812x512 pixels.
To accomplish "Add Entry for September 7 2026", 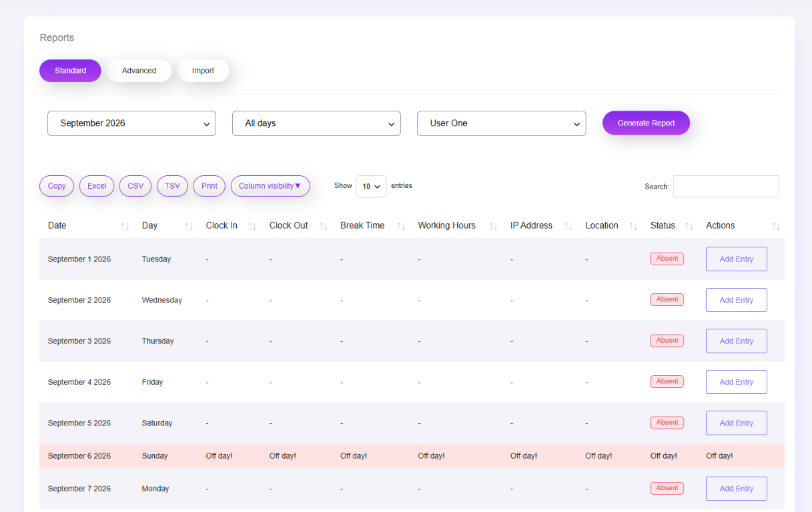I will 737,489.
